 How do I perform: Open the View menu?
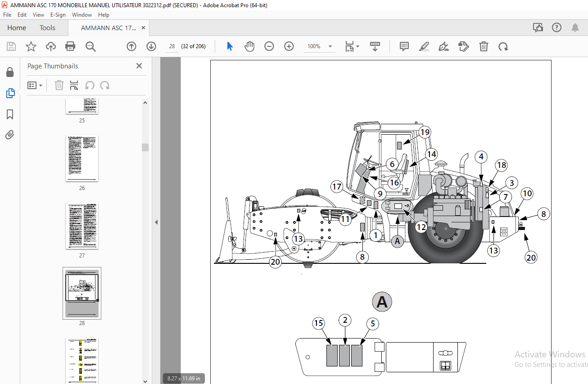(x=38, y=15)
